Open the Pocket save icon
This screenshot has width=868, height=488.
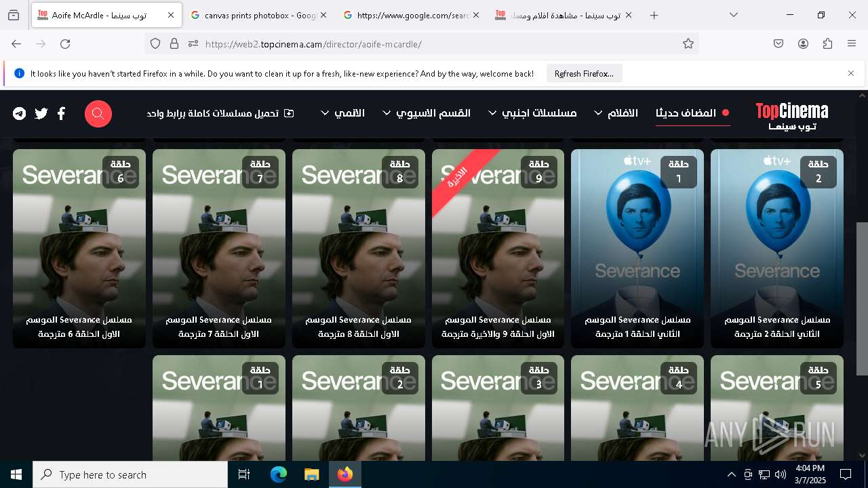coord(778,44)
